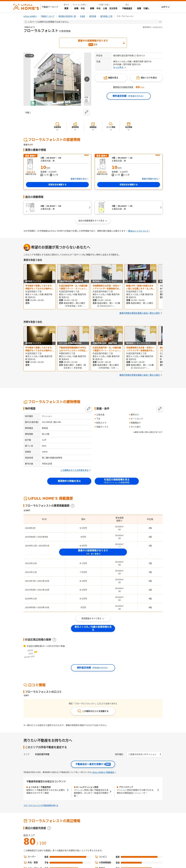Advance to the next building photo

87,79
